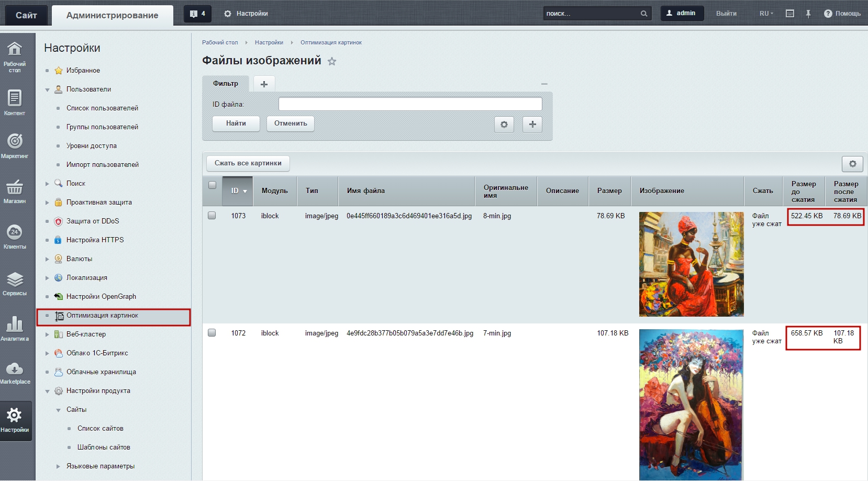
Task: Add a new filter tab with plus
Action: point(264,84)
